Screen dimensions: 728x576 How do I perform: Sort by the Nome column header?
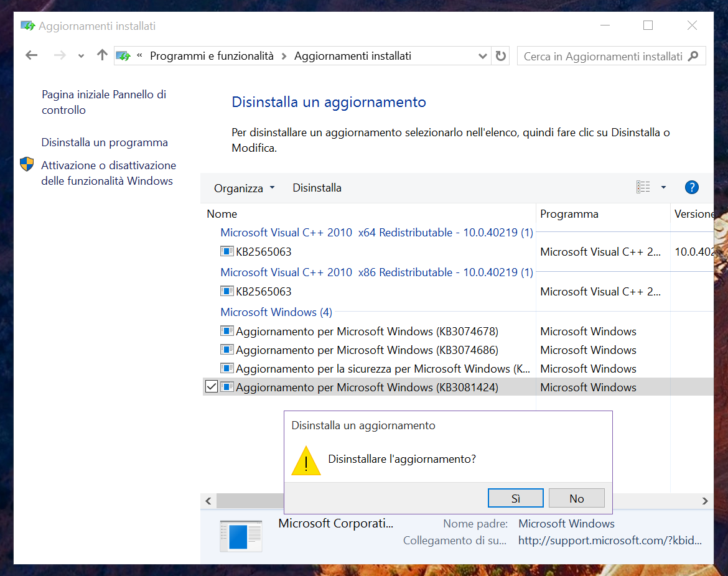click(222, 214)
